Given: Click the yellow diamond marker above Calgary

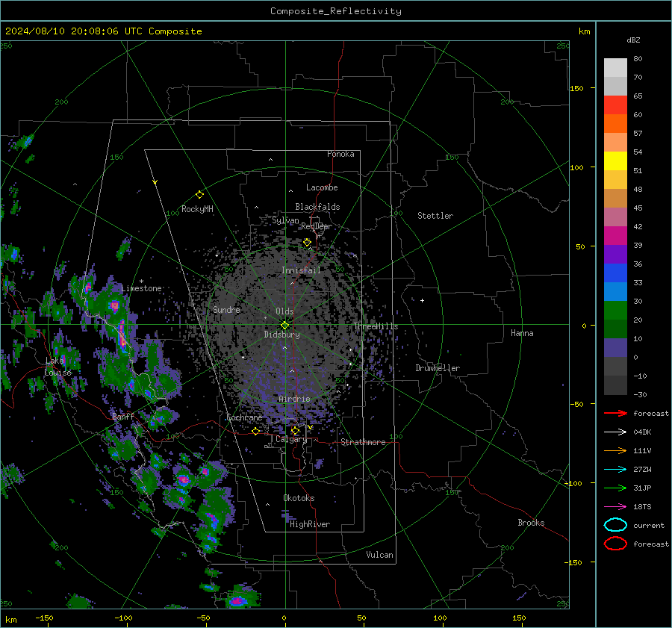Looking at the screenshot, I should pyautogui.click(x=295, y=430).
